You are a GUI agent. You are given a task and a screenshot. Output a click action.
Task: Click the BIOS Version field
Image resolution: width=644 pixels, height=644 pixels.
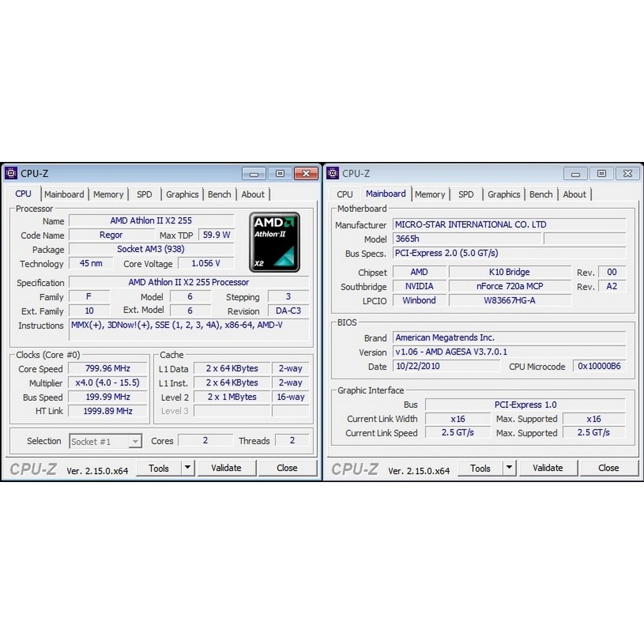click(x=510, y=352)
